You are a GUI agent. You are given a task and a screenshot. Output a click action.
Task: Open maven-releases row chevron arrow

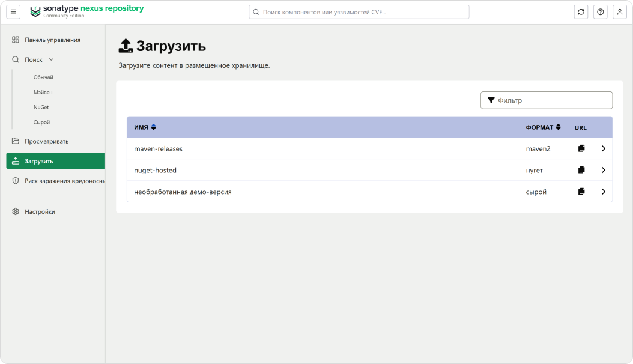603,148
